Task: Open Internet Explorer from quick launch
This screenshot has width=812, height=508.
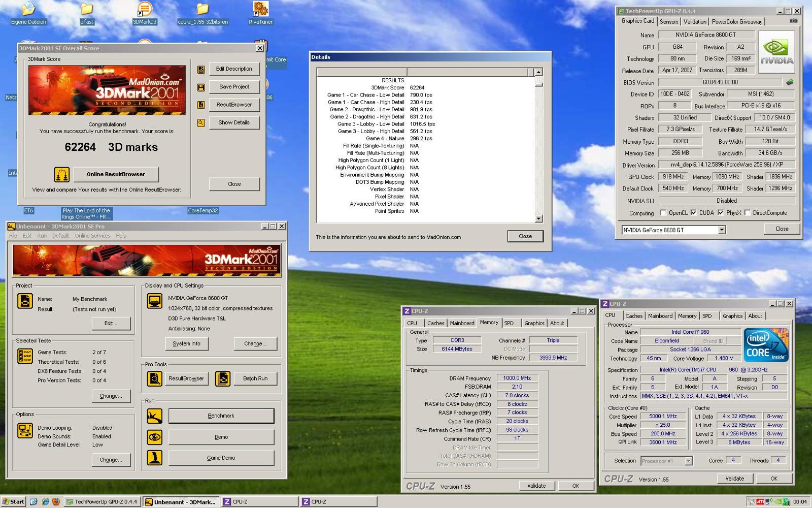Action: 45,501
